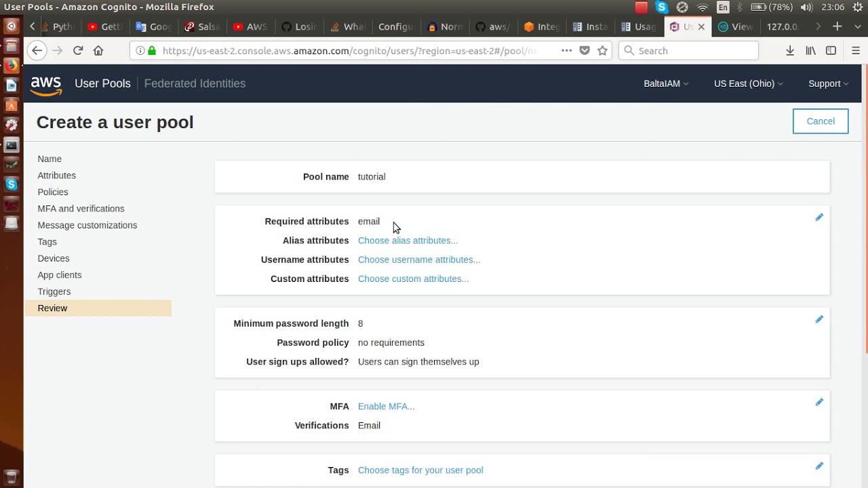The width and height of the screenshot is (868, 488).
Task: Click Choose tags for your user pool
Action: [x=420, y=470]
